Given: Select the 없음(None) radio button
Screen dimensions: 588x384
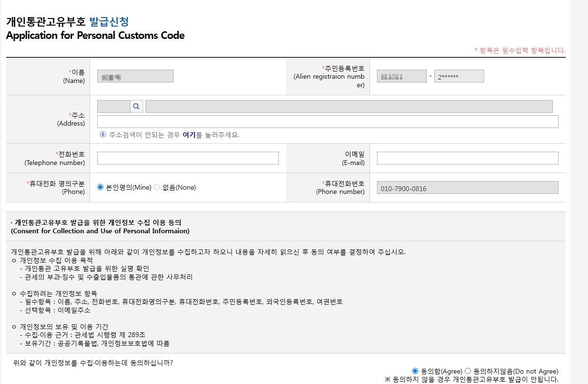Looking at the screenshot, I should (x=156, y=187).
